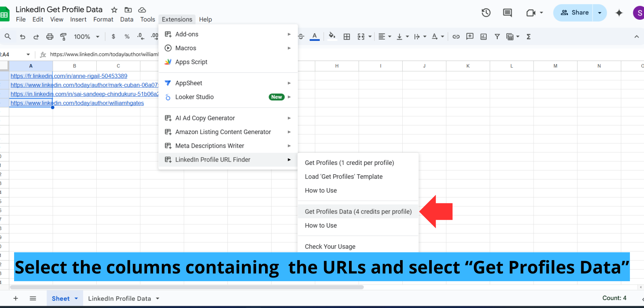Format as percent
The width and height of the screenshot is (644, 308).
pos(127,37)
